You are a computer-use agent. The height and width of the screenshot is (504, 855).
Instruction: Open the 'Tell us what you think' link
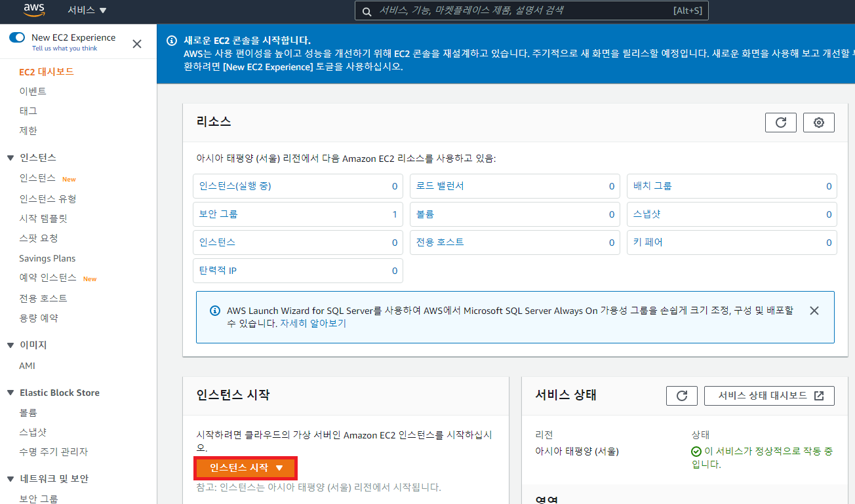tap(64, 48)
